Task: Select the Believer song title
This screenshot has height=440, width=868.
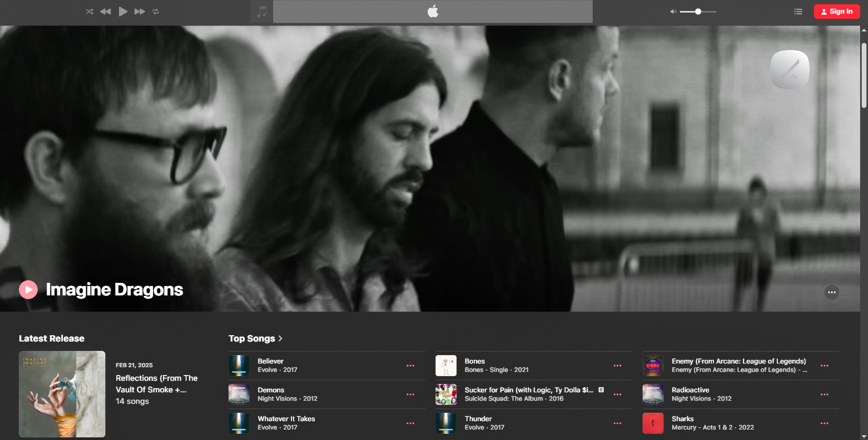Action: click(270, 361)
